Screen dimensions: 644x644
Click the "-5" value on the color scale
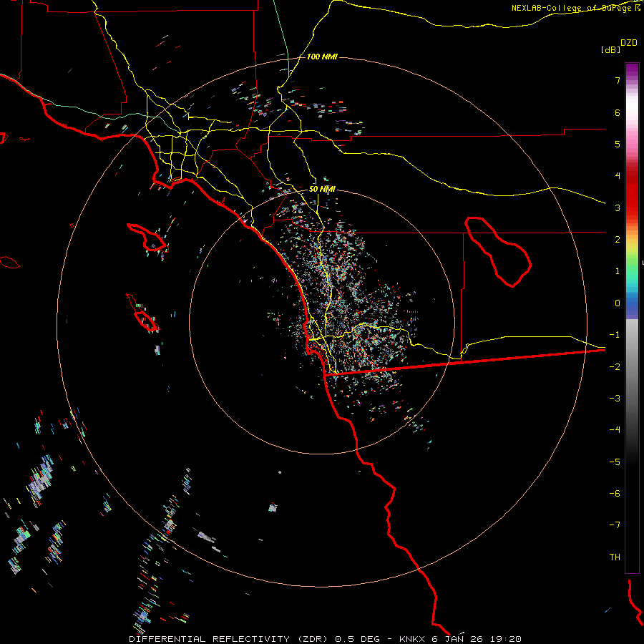point(615,462)
